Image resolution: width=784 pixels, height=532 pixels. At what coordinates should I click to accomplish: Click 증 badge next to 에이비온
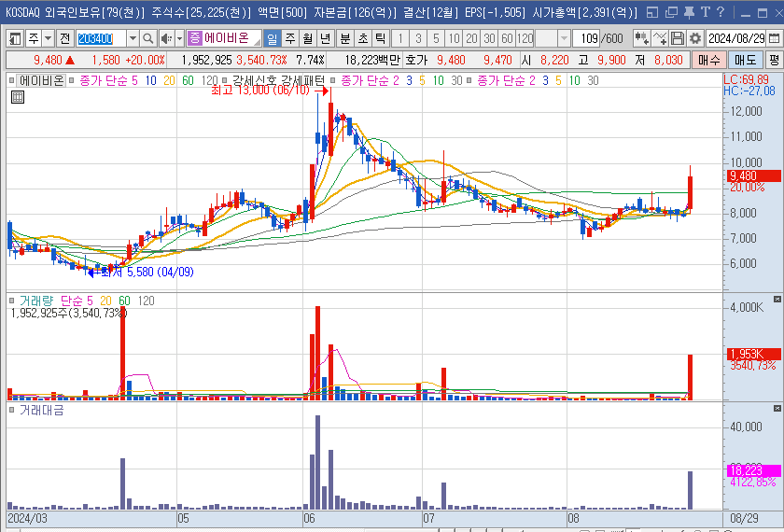click(194, 38)
